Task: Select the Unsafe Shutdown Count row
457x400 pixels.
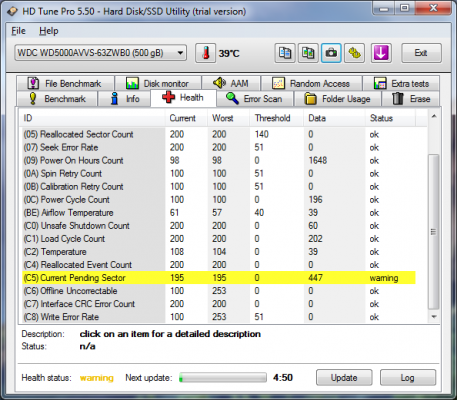Action: [219, 226]
